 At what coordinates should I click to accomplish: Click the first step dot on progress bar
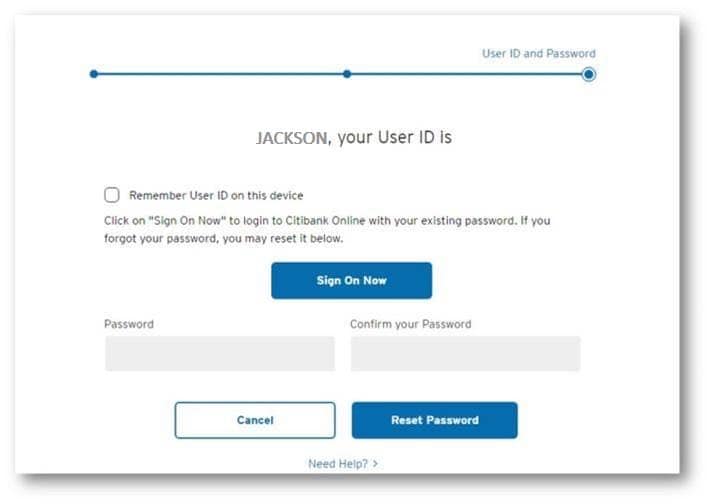[94, 74]
